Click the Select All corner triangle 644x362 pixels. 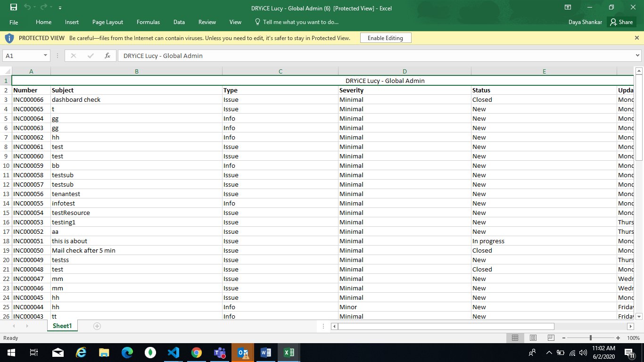pos(7,71)
